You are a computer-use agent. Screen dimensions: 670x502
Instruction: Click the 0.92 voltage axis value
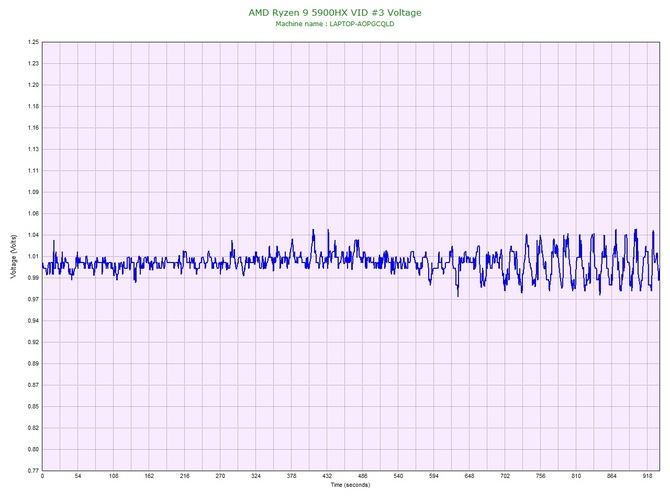point(33,342)
